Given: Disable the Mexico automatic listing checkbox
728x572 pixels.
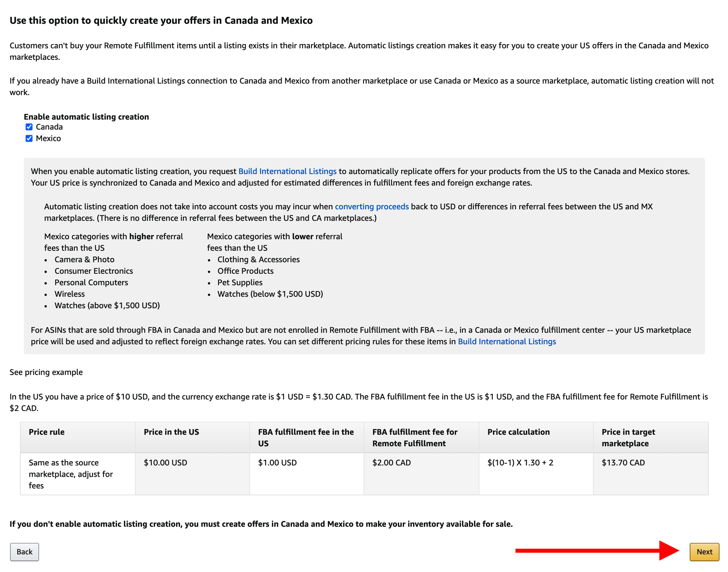Looking at the screenshot, I should point(29,138).
